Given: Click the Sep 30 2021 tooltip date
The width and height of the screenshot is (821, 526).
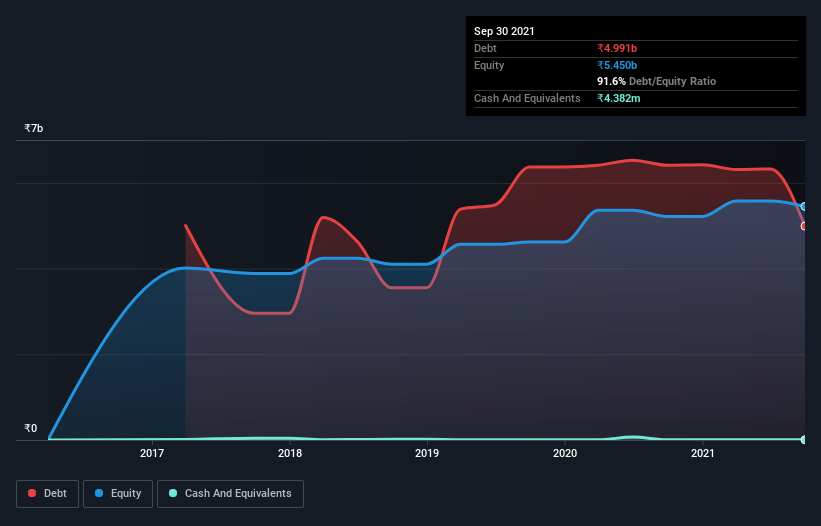Looking at the screenshot, I should [504, 31].
